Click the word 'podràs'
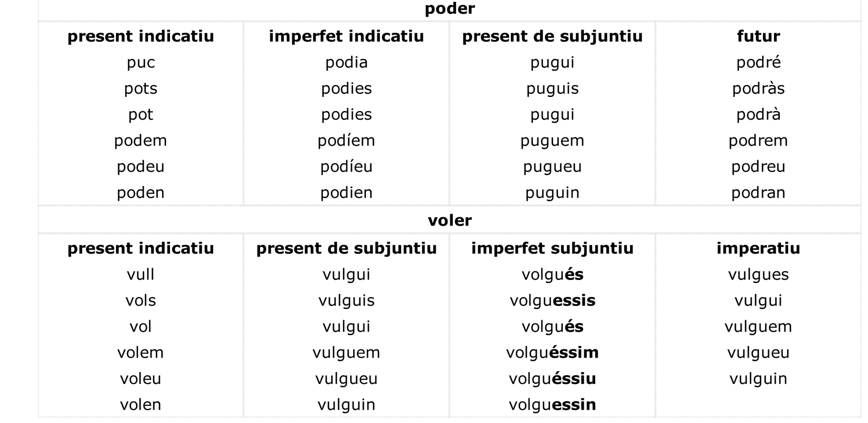Image resolution: width=868 pixels, height=423 pixels. tap(758, 88)
